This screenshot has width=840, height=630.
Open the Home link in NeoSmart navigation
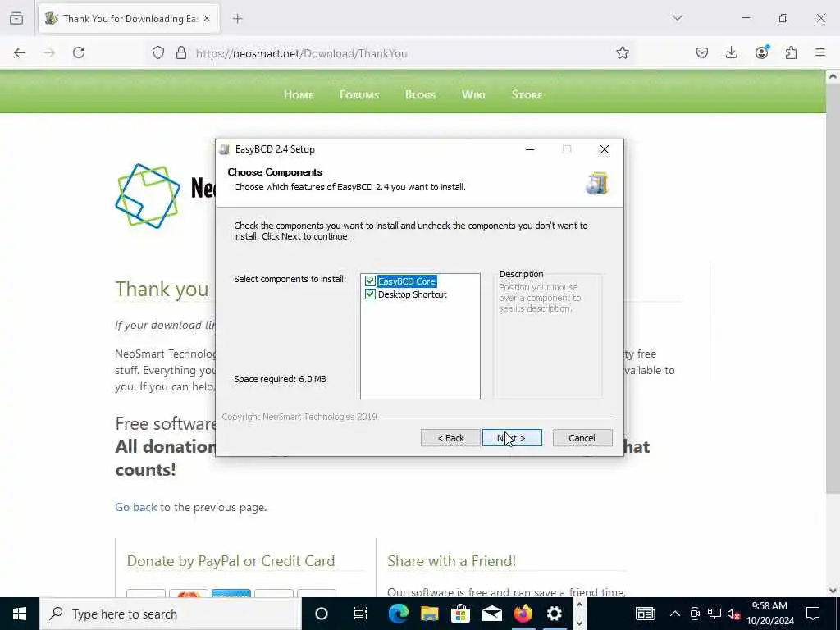click(299, 95)
